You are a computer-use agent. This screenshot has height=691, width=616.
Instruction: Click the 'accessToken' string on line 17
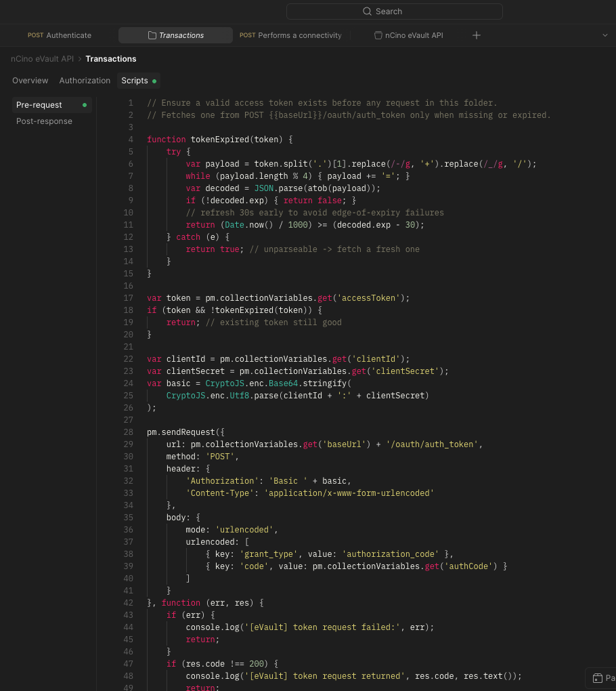pos(368,298)
